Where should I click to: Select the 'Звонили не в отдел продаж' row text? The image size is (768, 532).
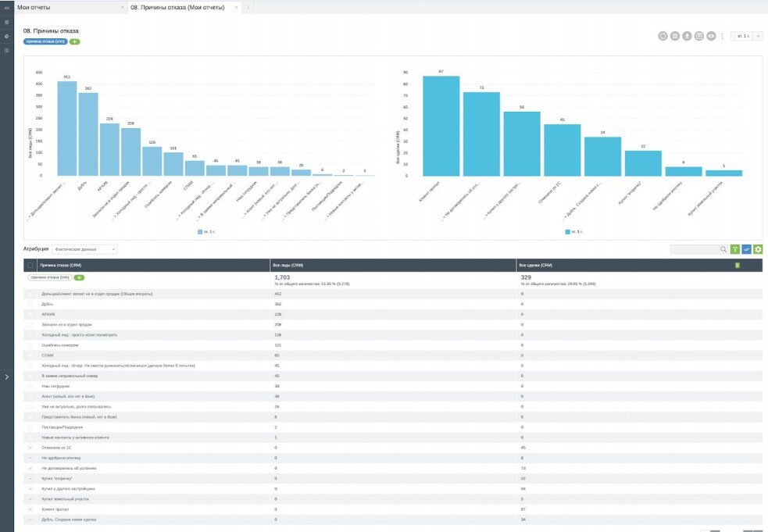[x=66, y=325]
